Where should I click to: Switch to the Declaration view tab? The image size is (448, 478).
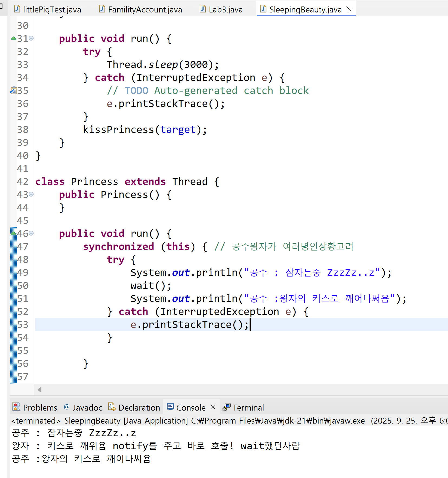point(134,407)
